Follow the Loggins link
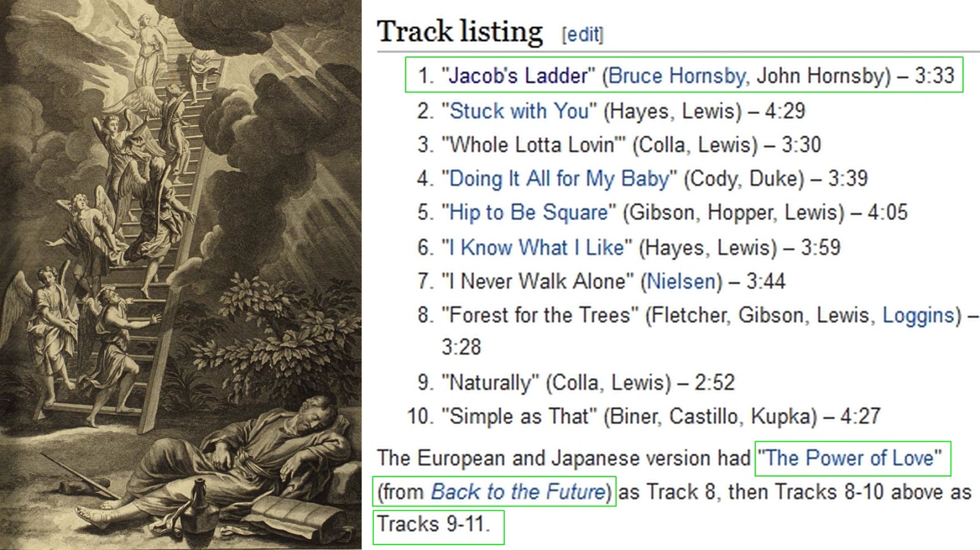This screenshot has width=980, height=550. pyautogui.click(x=918, y=315)
